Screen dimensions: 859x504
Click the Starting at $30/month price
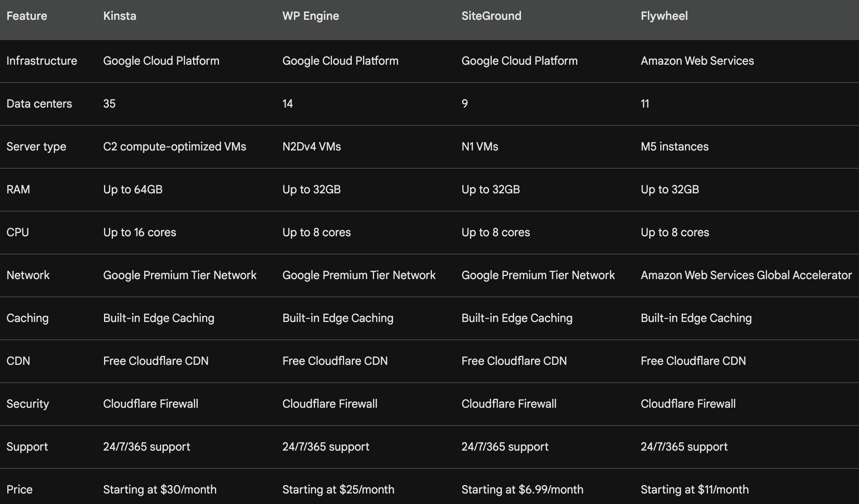[x=159, y=490]
